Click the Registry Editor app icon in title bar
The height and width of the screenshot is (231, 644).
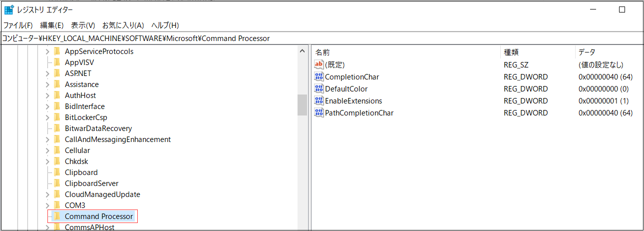coord(9,9)
